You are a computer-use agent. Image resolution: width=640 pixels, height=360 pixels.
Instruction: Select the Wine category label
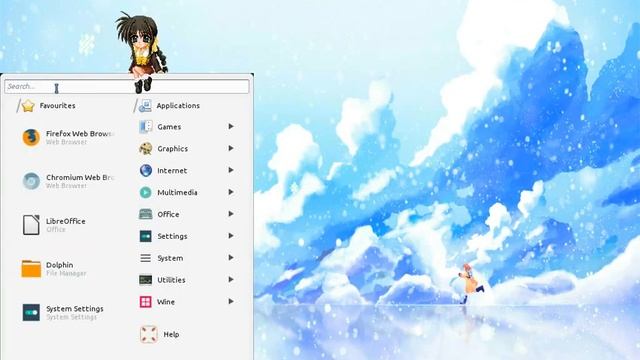point(166,302)
